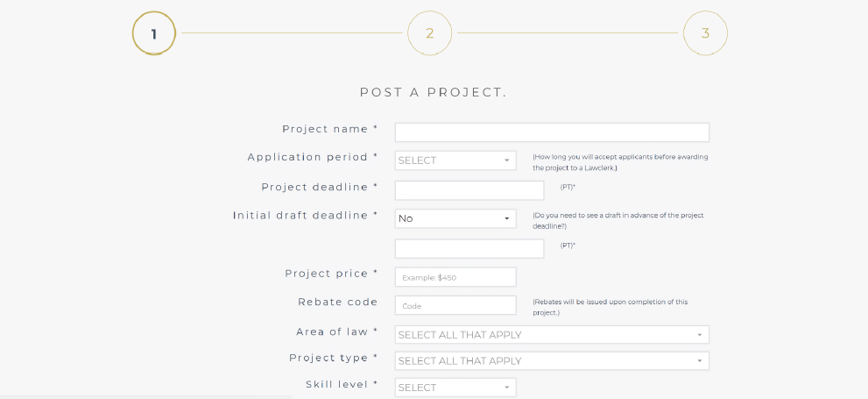This screenshot has width=868, height=399.
Task: Click the initial draft date field
Action: 469,249
